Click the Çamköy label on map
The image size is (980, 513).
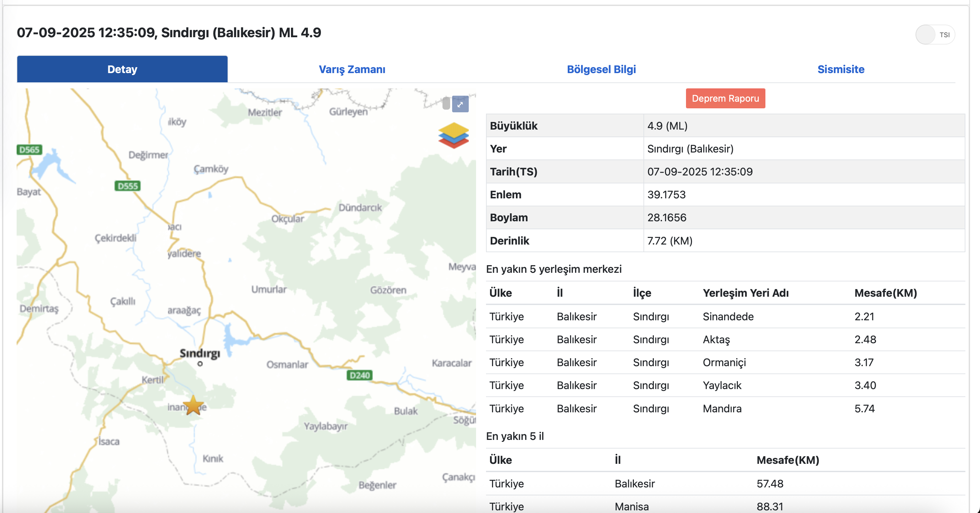(x=211, y=169)
